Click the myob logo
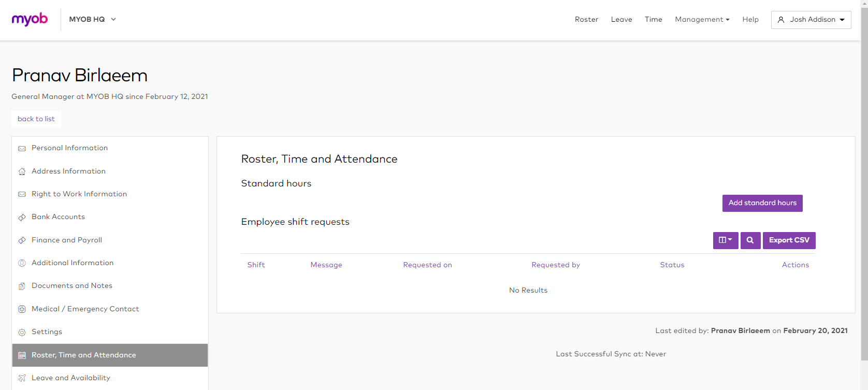This screenshot has height=390, width=868. tap(30, 20)
